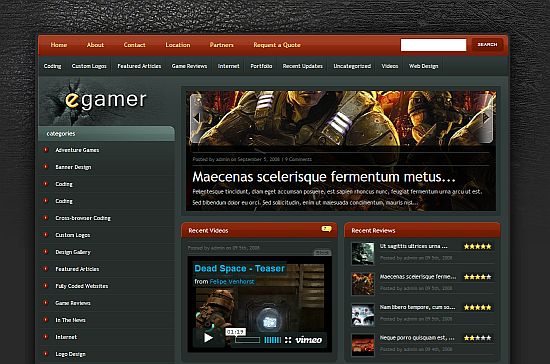Seek in the Vimeo video progress bar
The width and height of the screenshot is (550, 364).
point(247,340)
